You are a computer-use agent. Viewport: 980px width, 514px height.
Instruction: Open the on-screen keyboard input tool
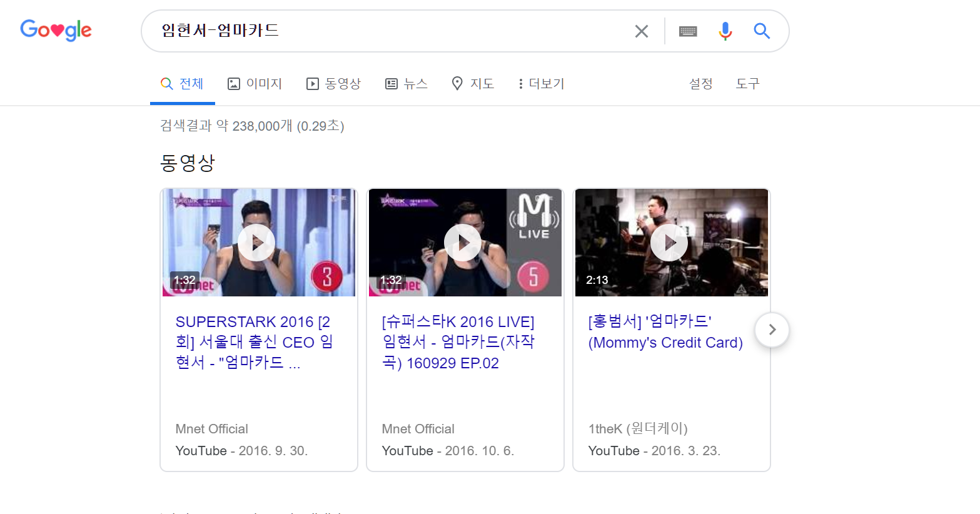point(688,31)
